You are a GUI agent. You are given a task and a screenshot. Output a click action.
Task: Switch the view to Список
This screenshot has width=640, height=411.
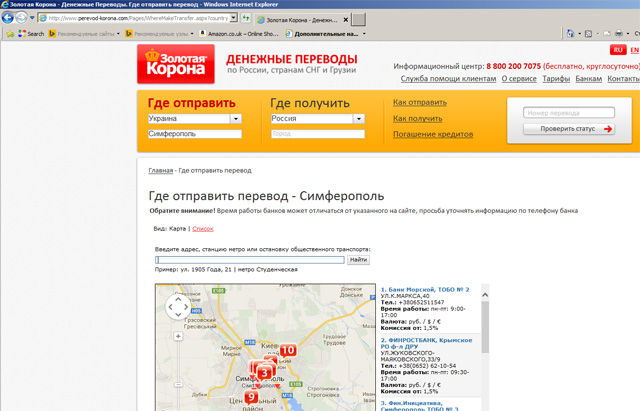(x=203, y=229)
